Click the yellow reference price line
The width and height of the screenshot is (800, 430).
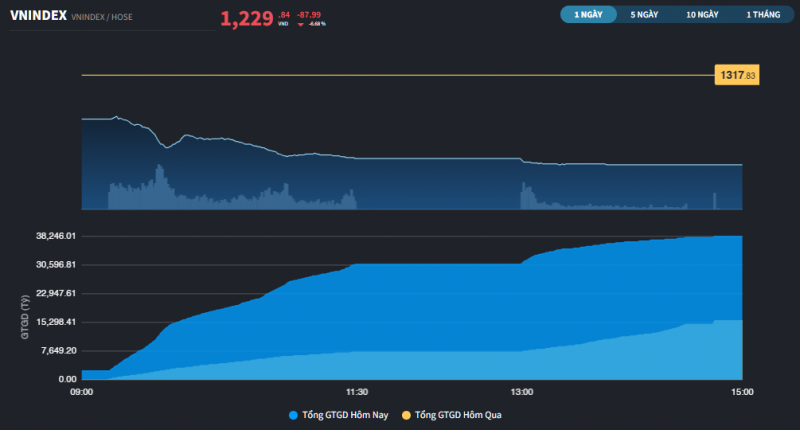click(400, 75)
